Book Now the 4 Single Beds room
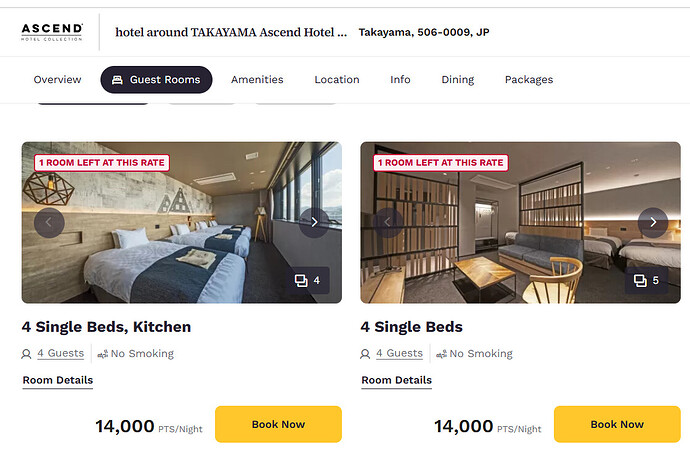Viewport: 690px width, 463px height. [617, 424]
